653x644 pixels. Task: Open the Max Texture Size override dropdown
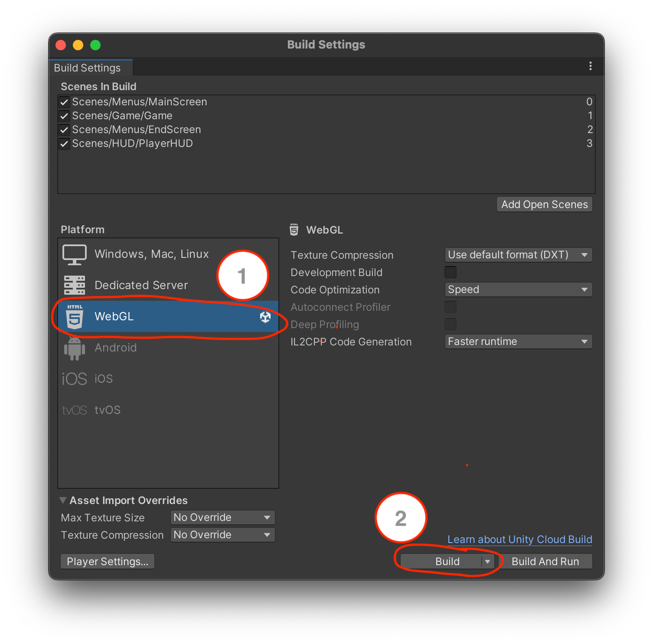tap(223, 517)
